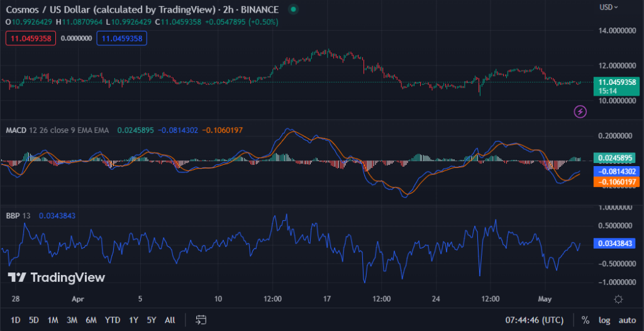Click the 12.0000000 price axis label

tap(616, 66)
